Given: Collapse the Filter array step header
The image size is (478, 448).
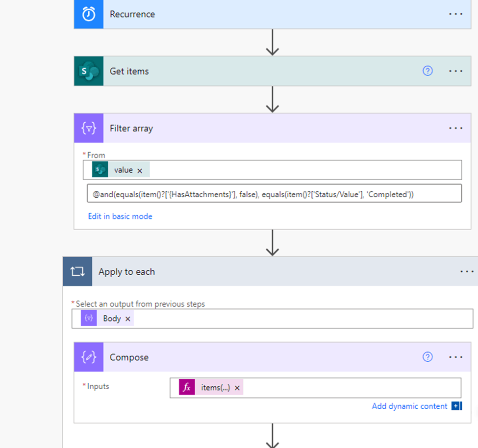Looking at the screenshot, I should (272, 128).
